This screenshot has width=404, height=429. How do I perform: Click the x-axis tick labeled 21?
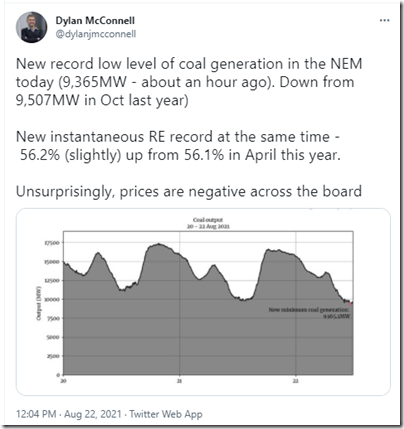180,381
